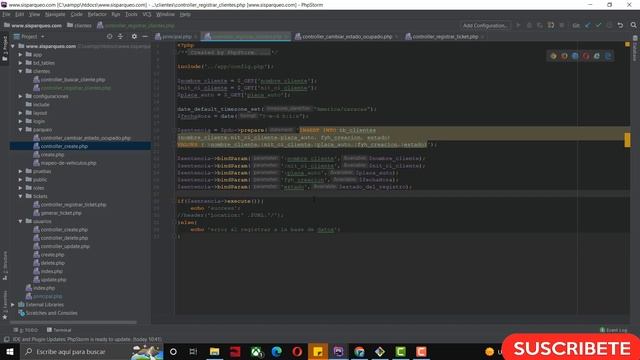Click Project panel horizontal scrollbar

coord(73,322)
